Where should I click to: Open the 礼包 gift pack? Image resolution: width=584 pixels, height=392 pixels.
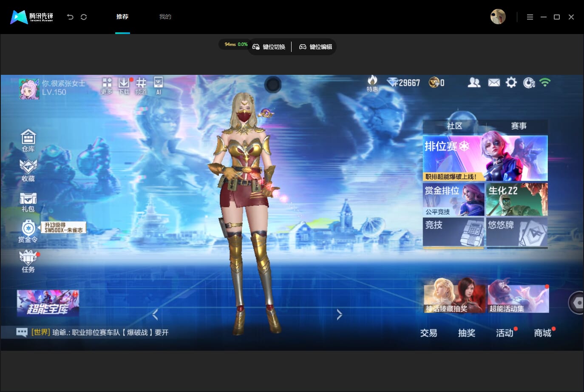click(x=28, y=202)
